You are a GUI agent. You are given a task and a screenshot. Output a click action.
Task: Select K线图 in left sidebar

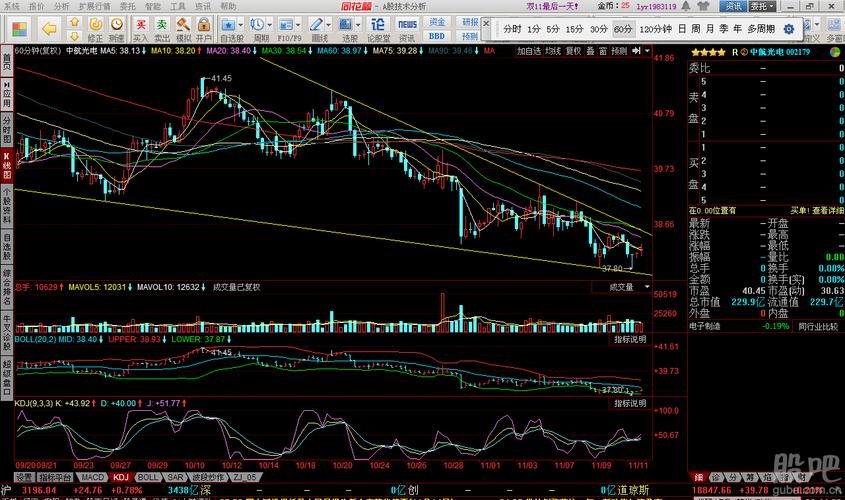pos(6,165)
